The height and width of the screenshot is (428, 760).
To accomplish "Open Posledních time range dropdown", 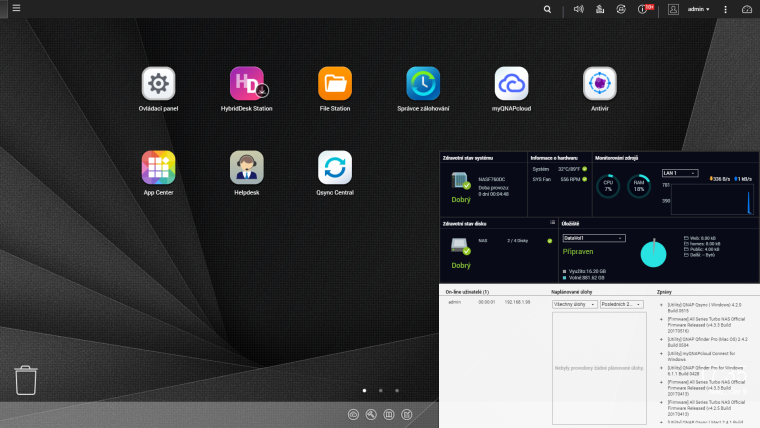I will pos(621,304).
